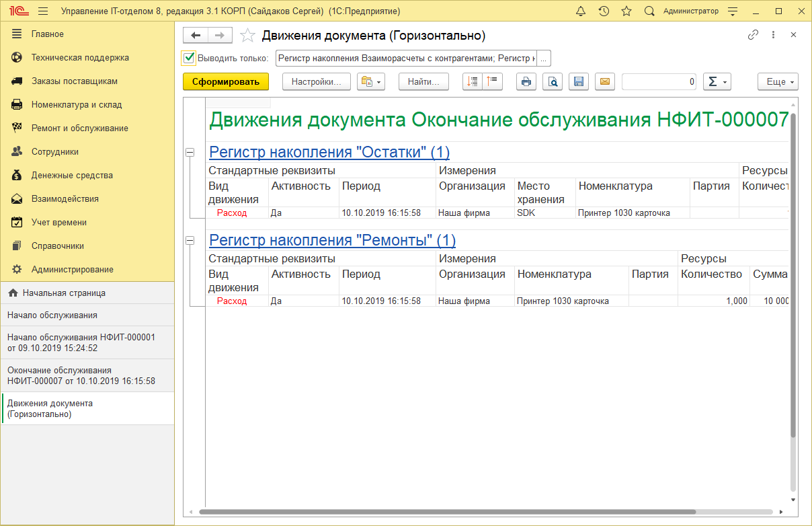
Task: Send the report by email
Action: click(604, 81)
